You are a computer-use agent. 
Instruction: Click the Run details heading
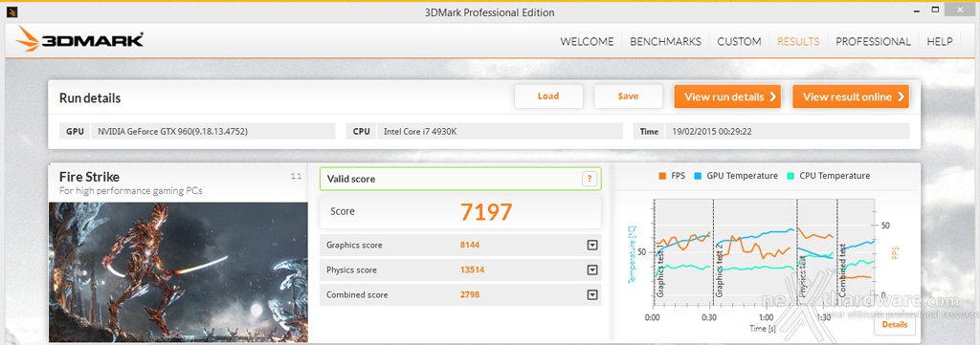[90, 98]
